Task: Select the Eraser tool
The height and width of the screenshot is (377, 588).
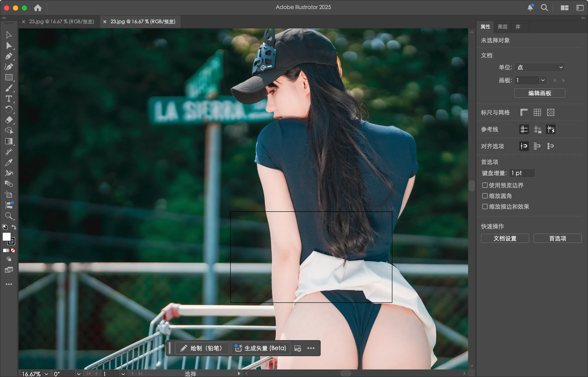Action: [x=9, y=120]
